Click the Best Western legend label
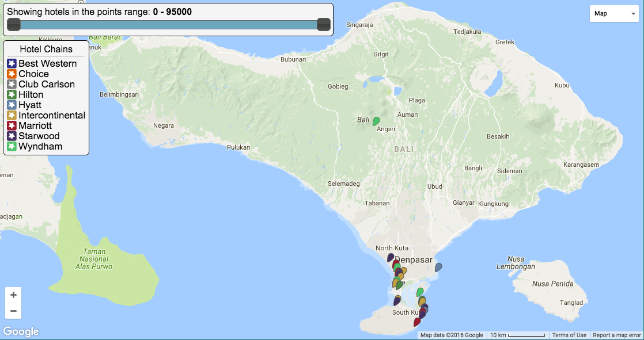 [48, 64]
